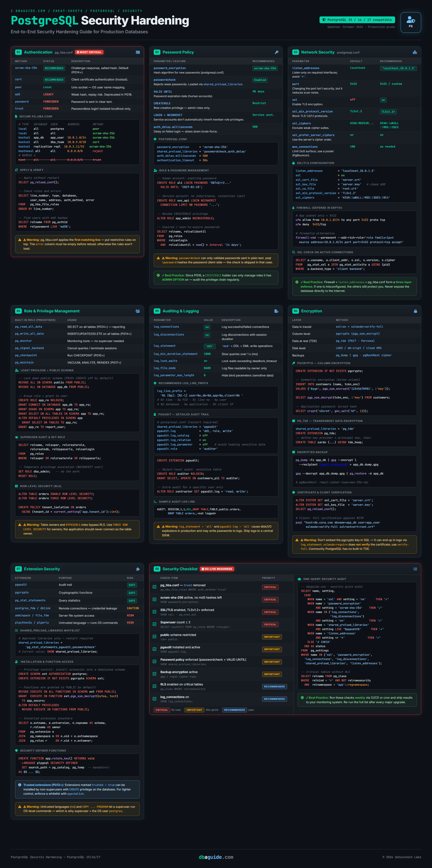Toggle the 'SSL/TLS enabled' checklist checkbox

click(154, 612)
